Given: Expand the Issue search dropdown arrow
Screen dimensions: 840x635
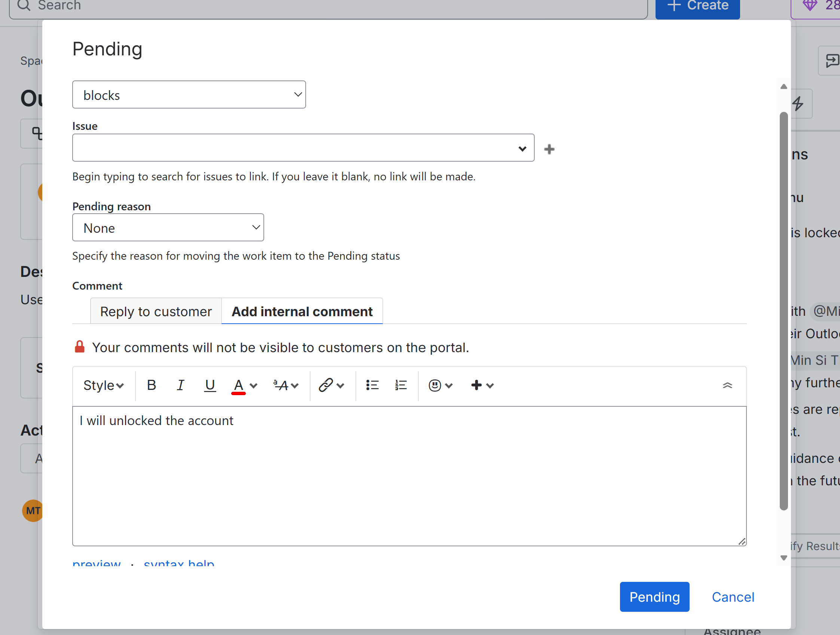Looking at the screenshot, I should (x=522, y=149).
